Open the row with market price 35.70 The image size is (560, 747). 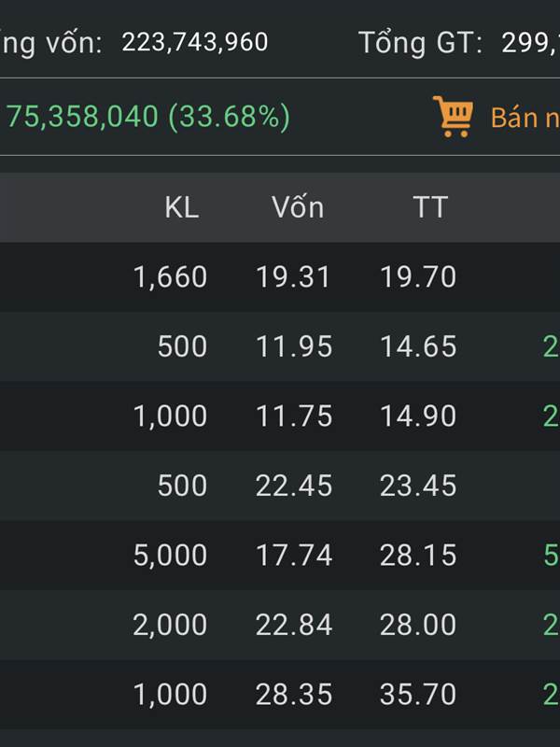tap(280, 694)
